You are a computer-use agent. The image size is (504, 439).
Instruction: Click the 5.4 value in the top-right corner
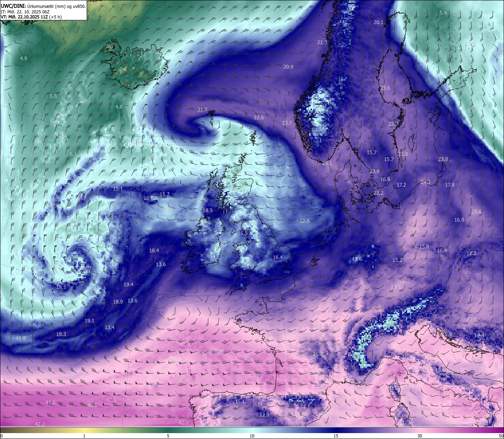[x=443, y=13]
